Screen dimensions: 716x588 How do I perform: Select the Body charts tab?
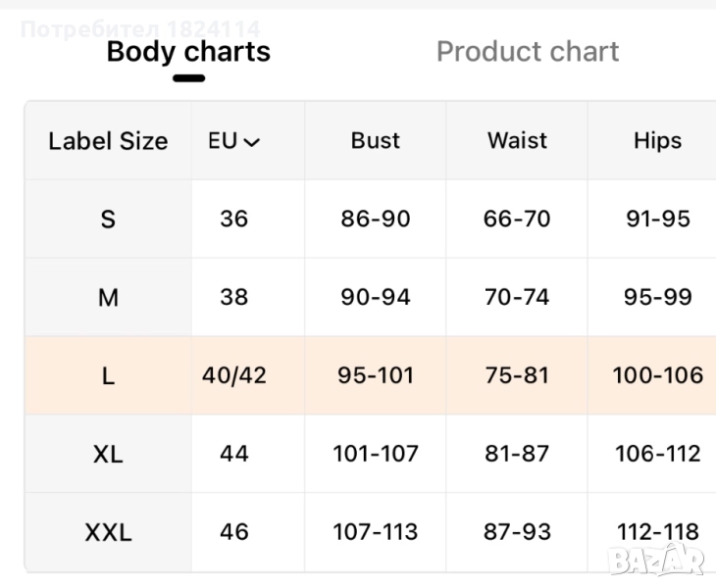click(188, 52)
